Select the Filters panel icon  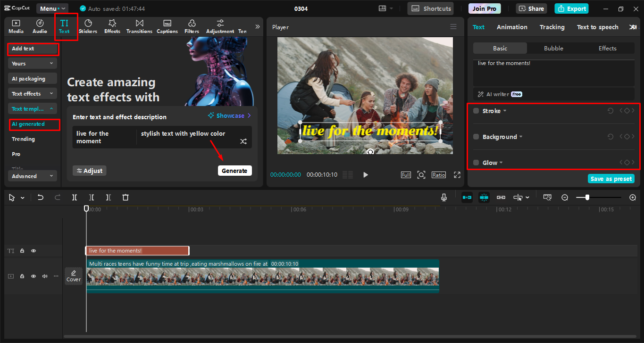click(x=192, y=26)
